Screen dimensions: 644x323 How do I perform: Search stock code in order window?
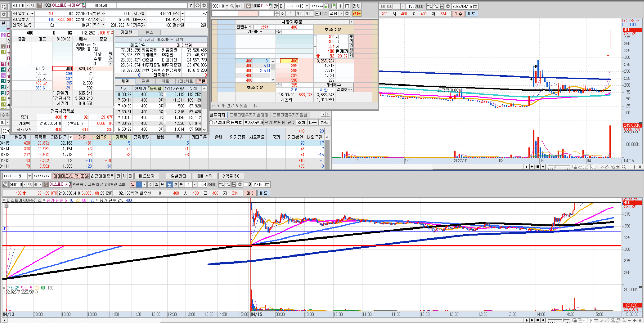click(232, 6)
